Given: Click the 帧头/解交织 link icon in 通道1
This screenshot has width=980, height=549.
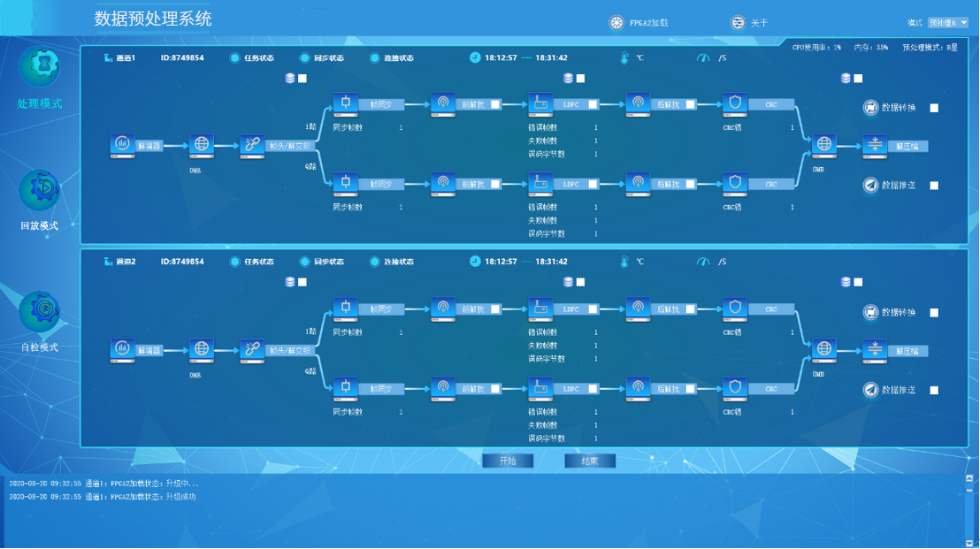Looking at the screenshot, I should click(252, 145).
